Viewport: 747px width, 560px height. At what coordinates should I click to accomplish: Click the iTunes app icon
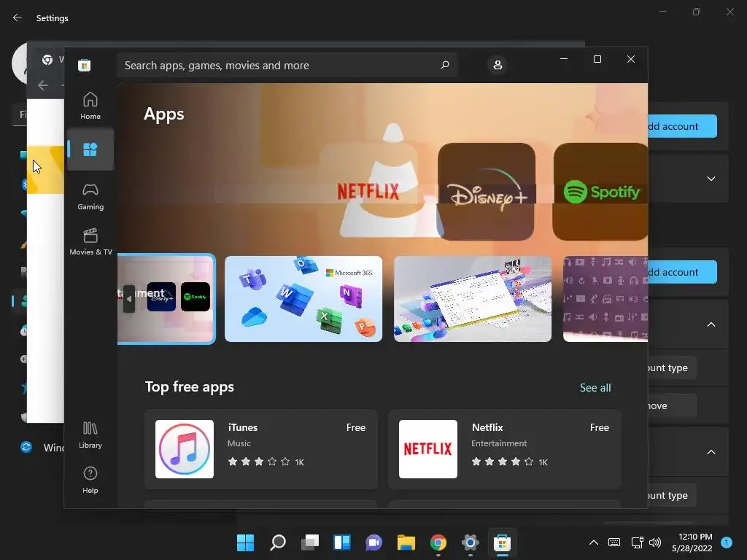pyautogui.click(x=185, y=449)
